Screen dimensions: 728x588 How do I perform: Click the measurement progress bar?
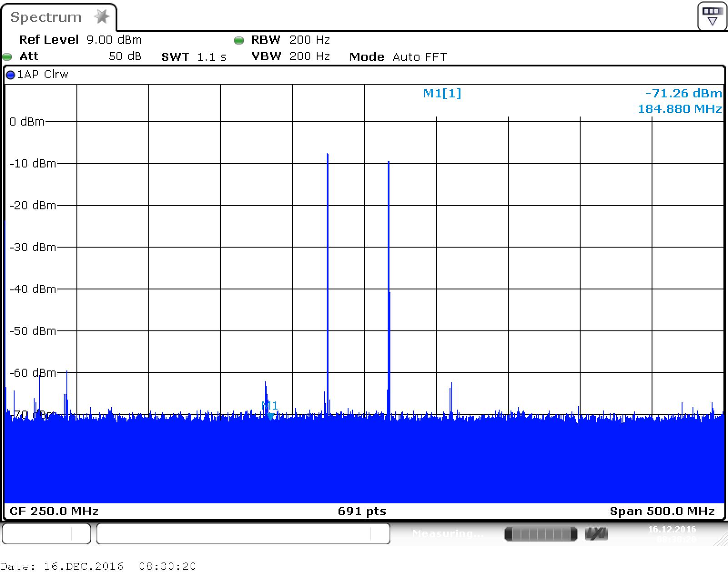pyautogui.click(x=541, y=534)
